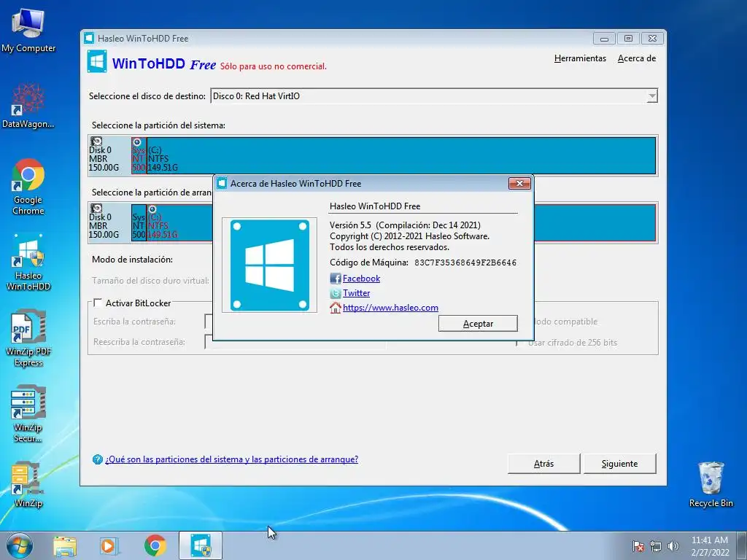
Task: Open My Computer desktop icon
Action: tap(28, 30)
